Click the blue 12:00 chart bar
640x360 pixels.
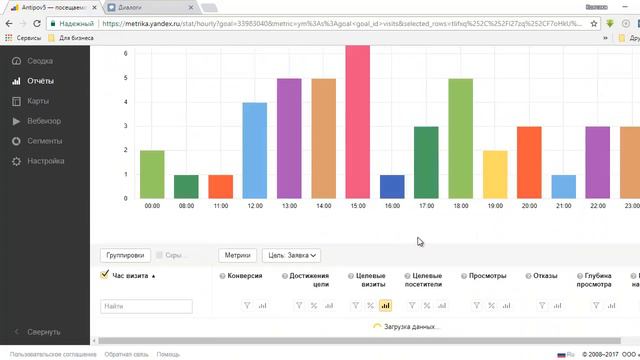click(255, 151)
